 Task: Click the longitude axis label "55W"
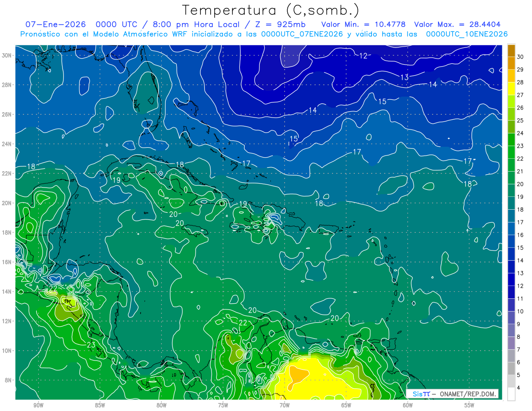(x=469, y=405)
